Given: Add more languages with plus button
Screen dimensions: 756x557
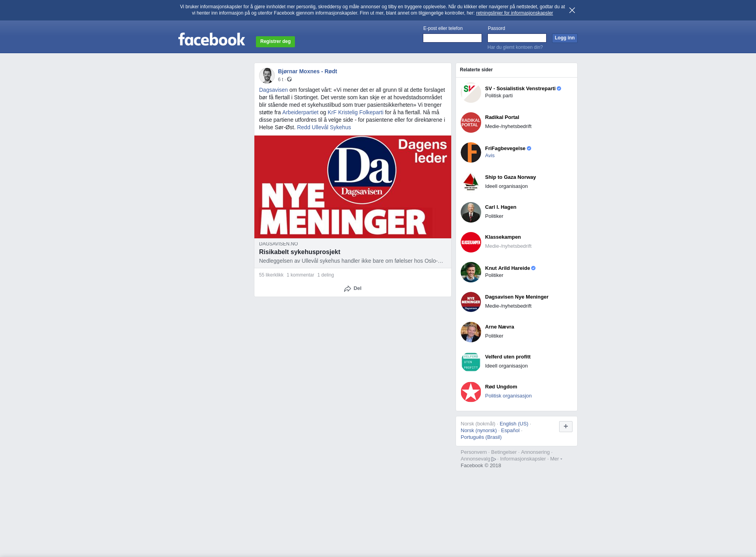Looking at the screenshot, I should pyautogui.click(x=566, y=426).
